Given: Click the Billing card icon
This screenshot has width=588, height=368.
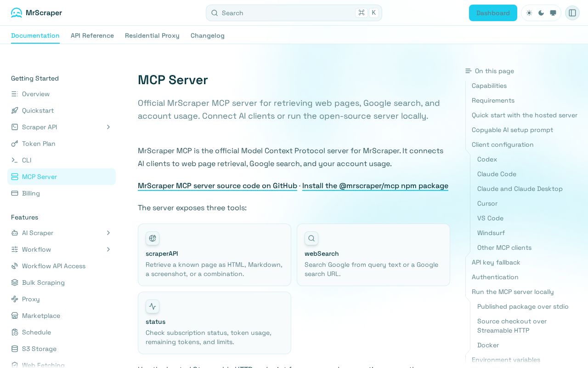Looking at the screenshot, I should pos(15,193).
